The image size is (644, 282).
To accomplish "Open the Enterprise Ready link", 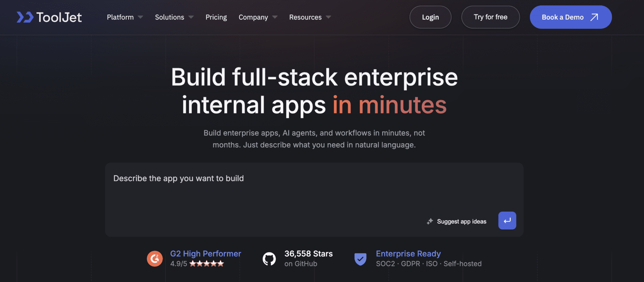I will (x=408, y=254).
